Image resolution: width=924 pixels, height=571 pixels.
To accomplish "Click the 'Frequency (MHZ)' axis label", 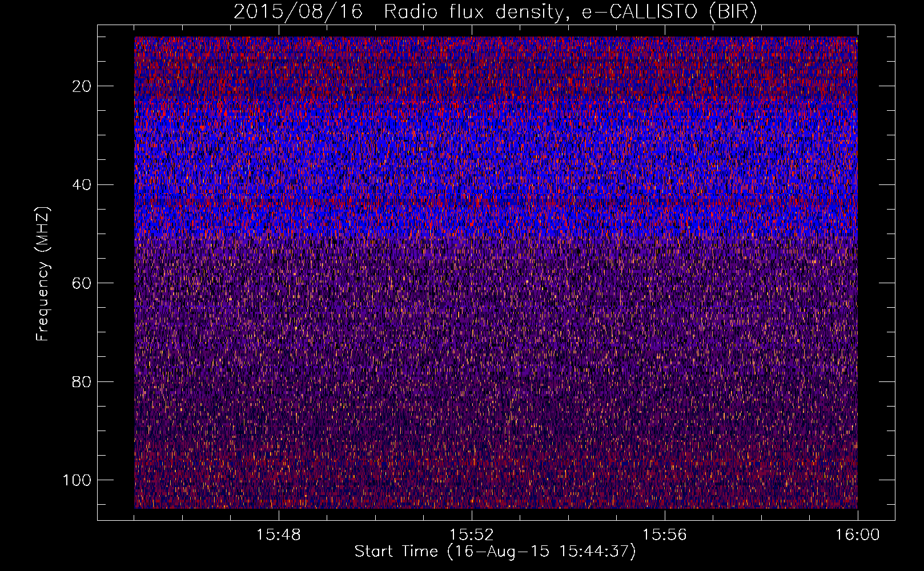I will click(43, 274).
